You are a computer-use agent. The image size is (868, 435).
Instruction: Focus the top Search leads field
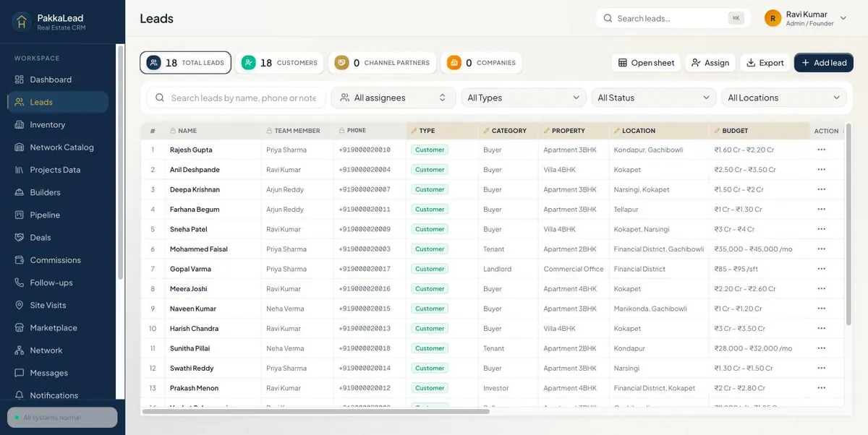tap(673, 18)
